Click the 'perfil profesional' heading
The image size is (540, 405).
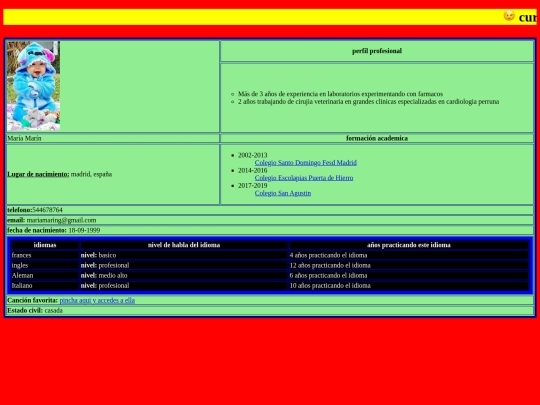(377, 51)
